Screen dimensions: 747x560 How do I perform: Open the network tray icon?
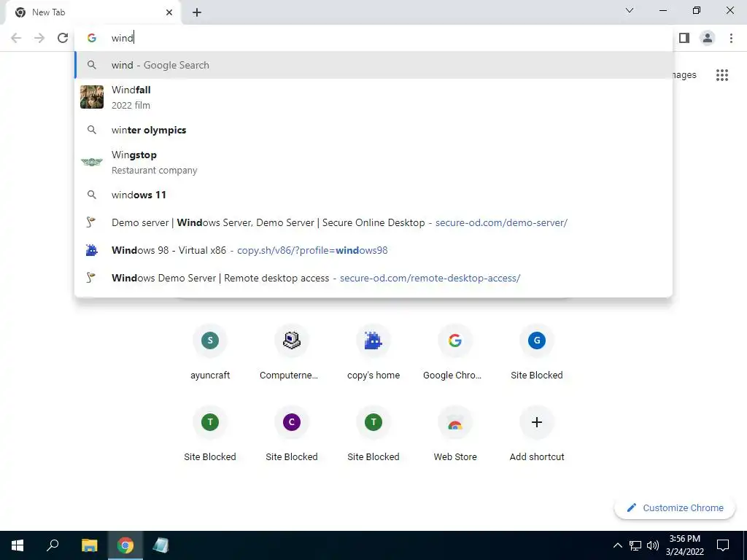point(635,545)
